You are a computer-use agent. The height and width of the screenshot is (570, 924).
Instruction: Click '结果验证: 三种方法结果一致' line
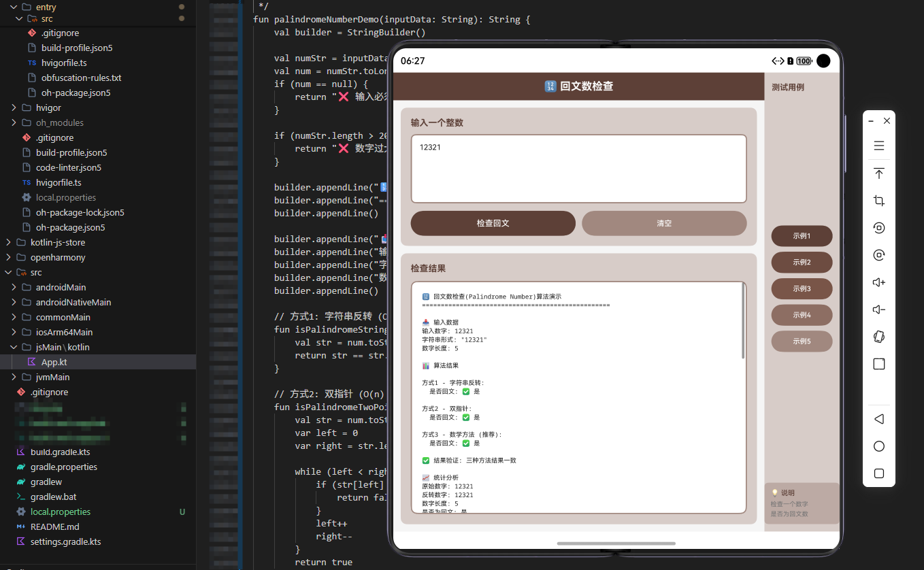pyautogui.click(x=469, y=460)
